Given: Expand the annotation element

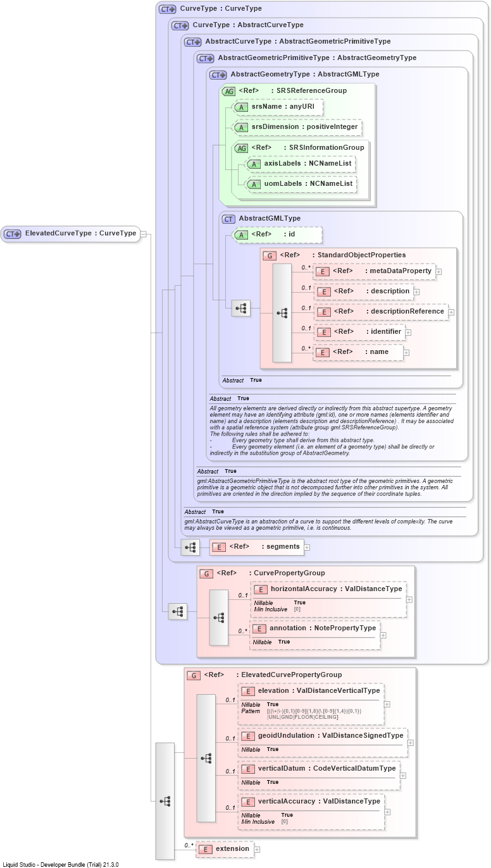Looking at the screenshot, I should [383, 635].
